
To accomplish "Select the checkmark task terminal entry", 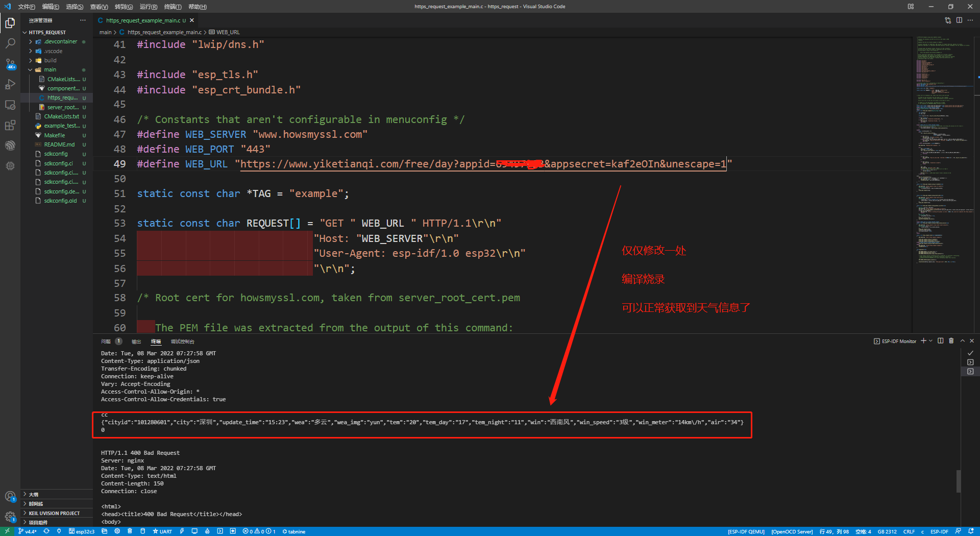I will point(970,353).
